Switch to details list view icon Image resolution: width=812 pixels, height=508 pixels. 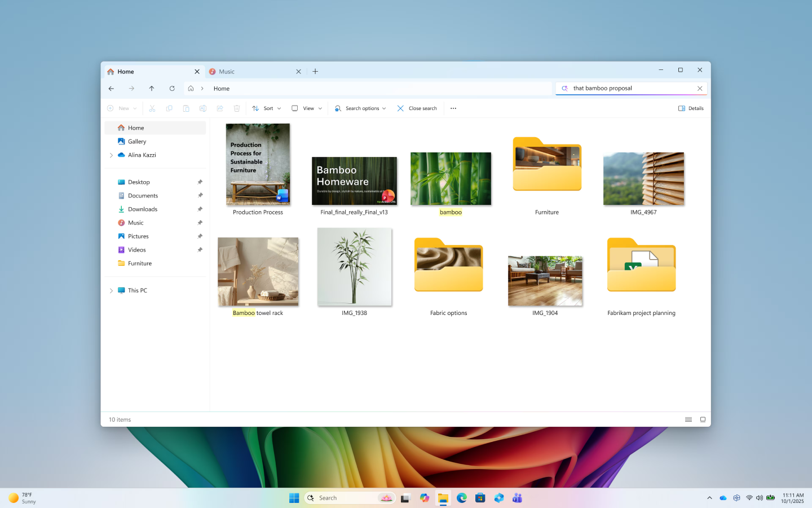pyautogui.click(x=689, y=419)
